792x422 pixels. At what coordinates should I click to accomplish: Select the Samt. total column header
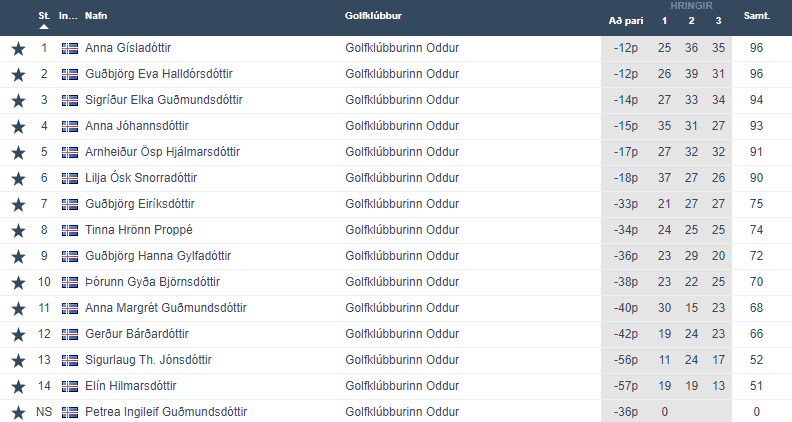(x=756, y=16)
